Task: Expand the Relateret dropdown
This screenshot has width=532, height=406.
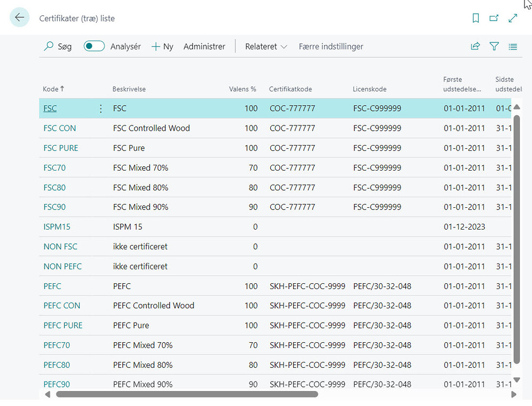Action: 266,46
